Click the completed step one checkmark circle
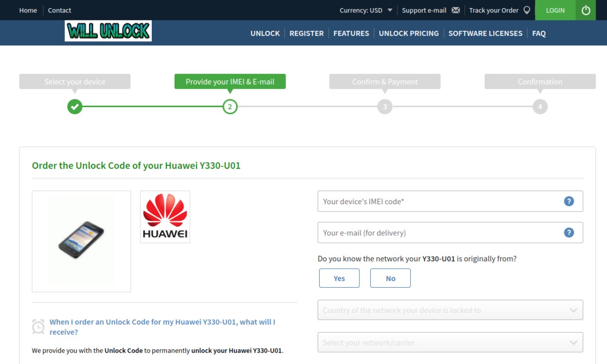 pyautogui.click(x=74, y=107)
